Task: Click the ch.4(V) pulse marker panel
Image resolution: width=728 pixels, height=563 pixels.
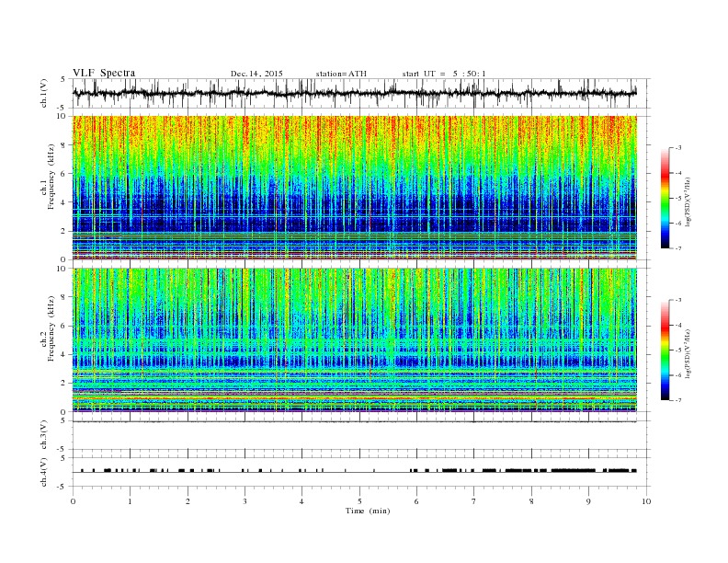Action: pos(360,472)
